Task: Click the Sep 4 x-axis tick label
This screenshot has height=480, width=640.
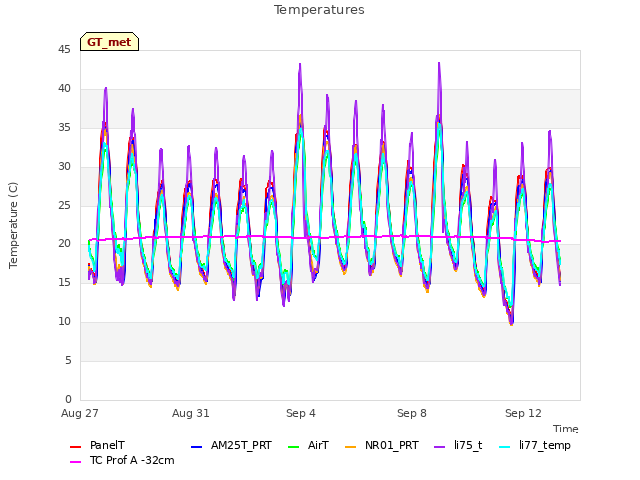Action: (x=301, y=413)
